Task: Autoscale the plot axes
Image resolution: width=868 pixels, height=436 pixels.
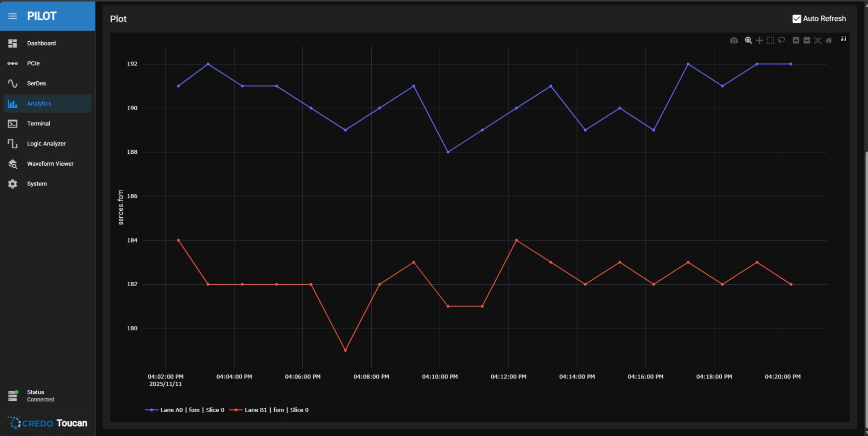Action: (817, 40)
